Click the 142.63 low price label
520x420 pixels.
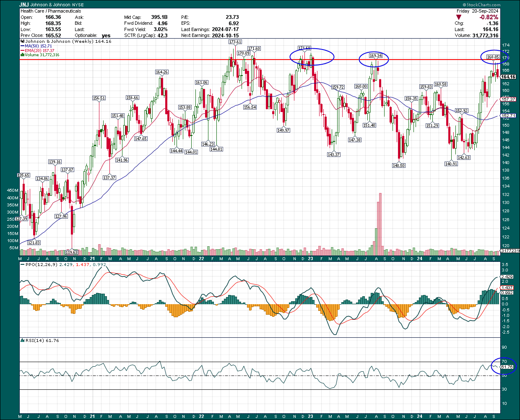pos(464,158)
